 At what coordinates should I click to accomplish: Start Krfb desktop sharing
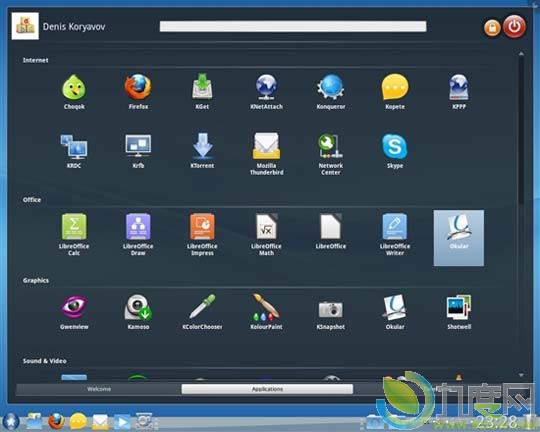[x=138, y=151]
